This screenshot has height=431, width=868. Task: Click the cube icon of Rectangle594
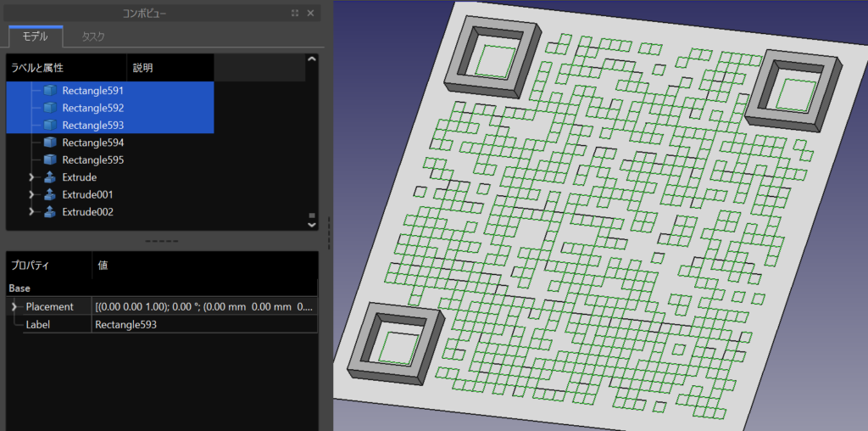[50, 143]
